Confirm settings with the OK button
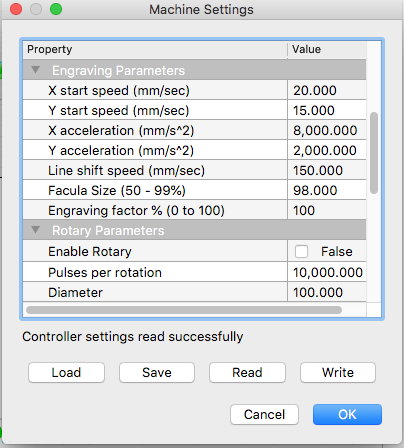This screenshot has height=448, width=404. [x=347, y=414]
